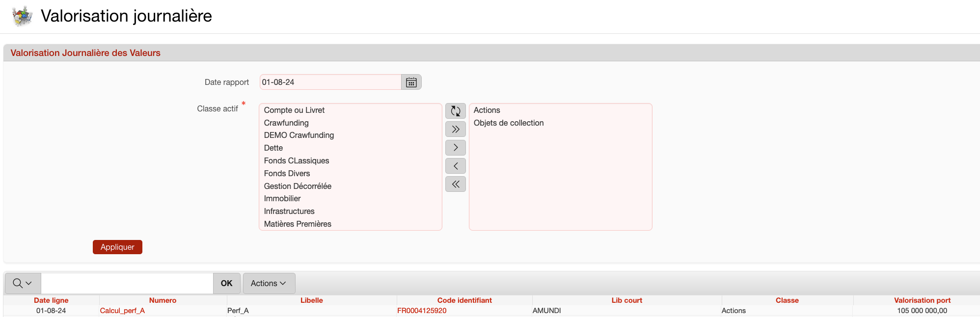This screenshot has width=980, height=317.
Task: Click the Appliquer button
Action: pyautogui.click(x=117, y=247)
